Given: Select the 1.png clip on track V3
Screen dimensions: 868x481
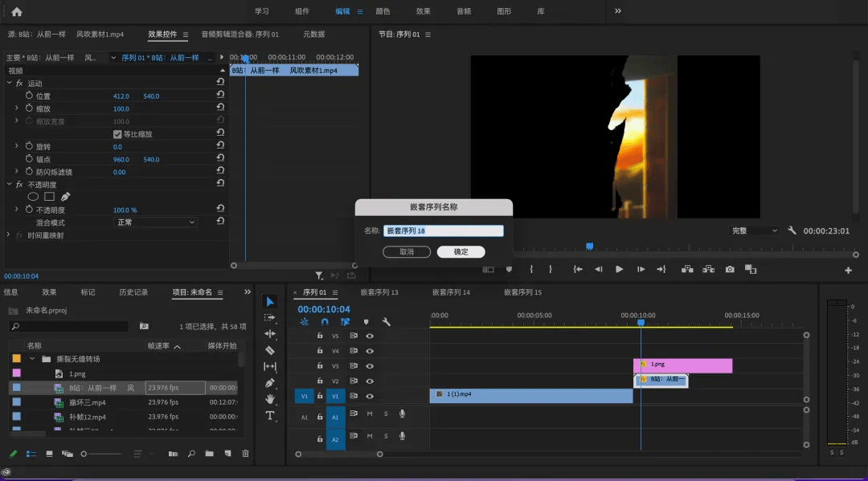Looking at the screenshot, I should click(x=682, y=365).
